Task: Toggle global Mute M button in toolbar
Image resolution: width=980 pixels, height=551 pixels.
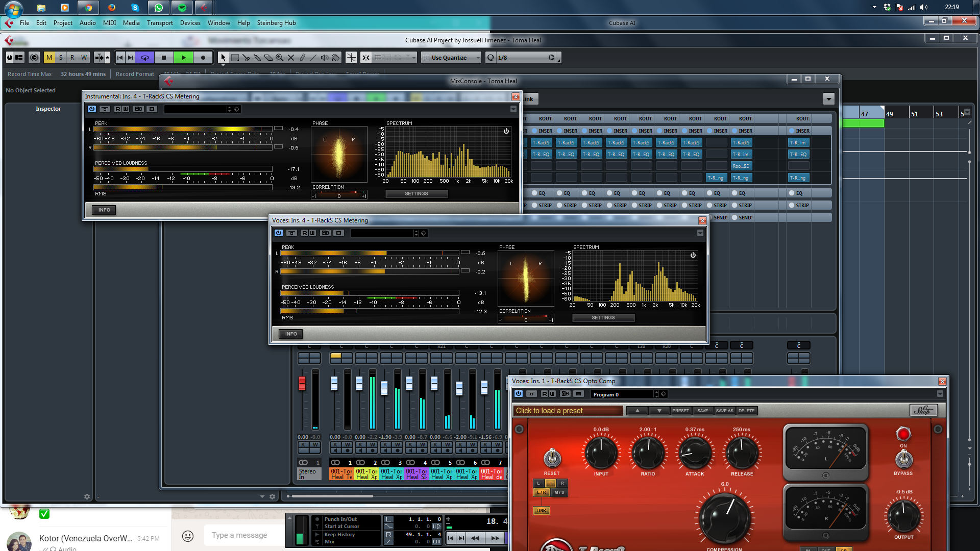Action: pyautogui.click(x=49, y=58)
